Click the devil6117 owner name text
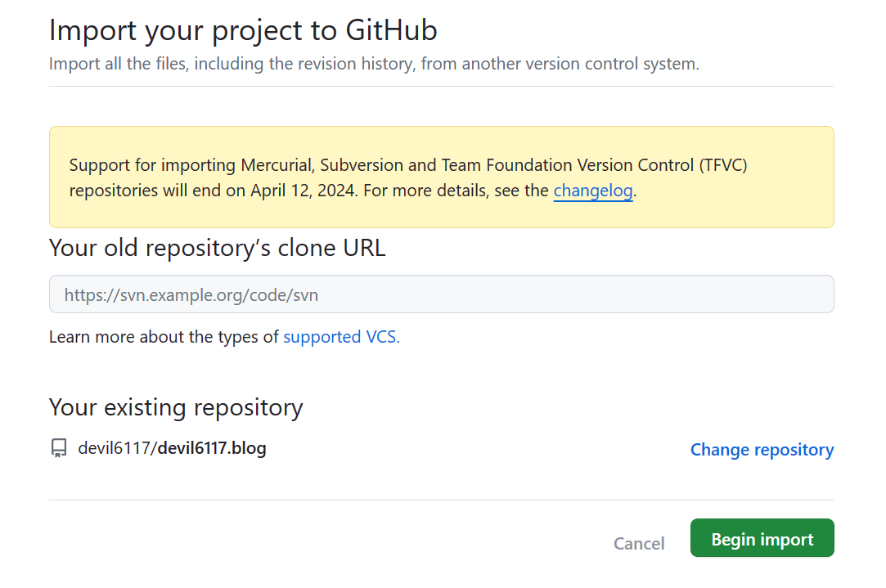Image resolution: width=886 pixels, height=588 pixels. [115, 448]
